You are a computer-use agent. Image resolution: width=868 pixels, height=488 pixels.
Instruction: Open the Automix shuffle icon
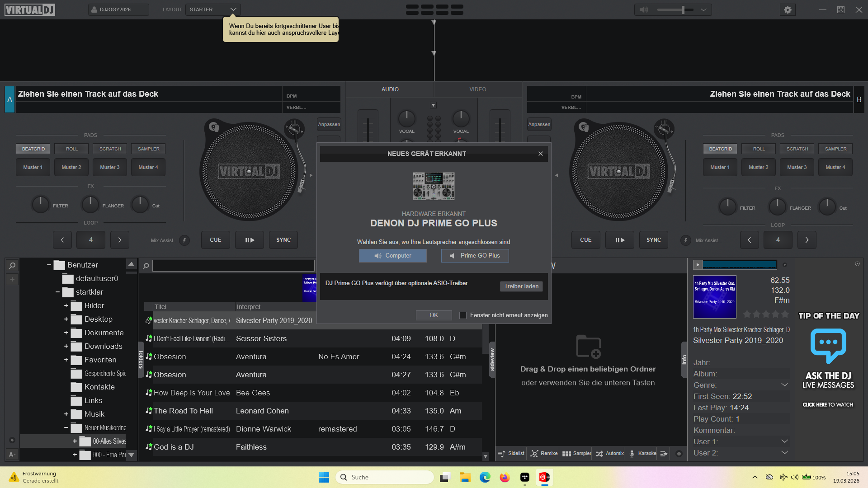tap(599, 453)
